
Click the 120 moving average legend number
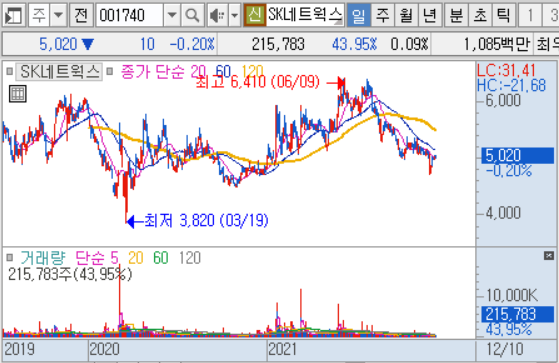(252, 72)
